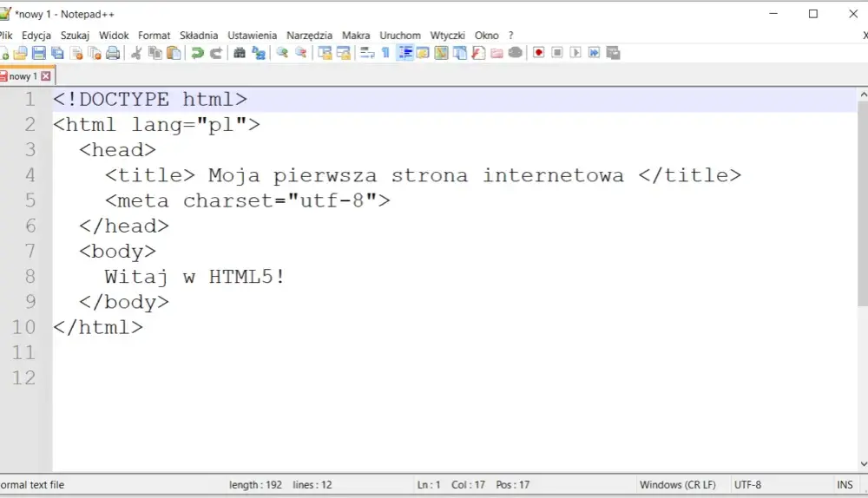Click the '<meta charset="utf-8">' line
Screen dimensions: 868x498
[x=247, y=200]
